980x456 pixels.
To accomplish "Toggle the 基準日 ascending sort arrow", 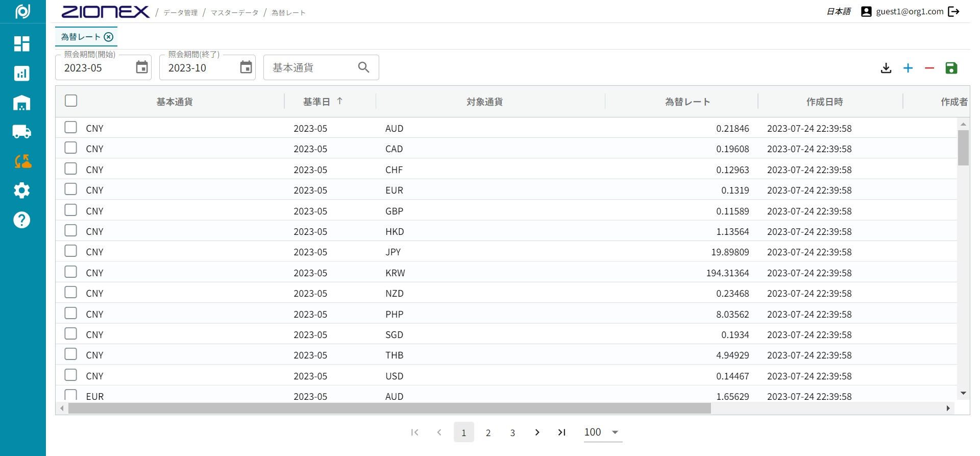I will point(340,101).
